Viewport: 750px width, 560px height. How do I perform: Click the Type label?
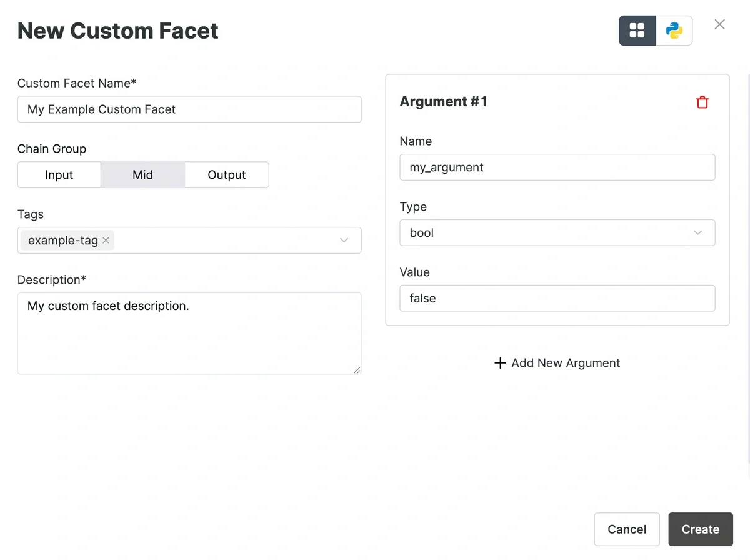[x=413, y=207]
